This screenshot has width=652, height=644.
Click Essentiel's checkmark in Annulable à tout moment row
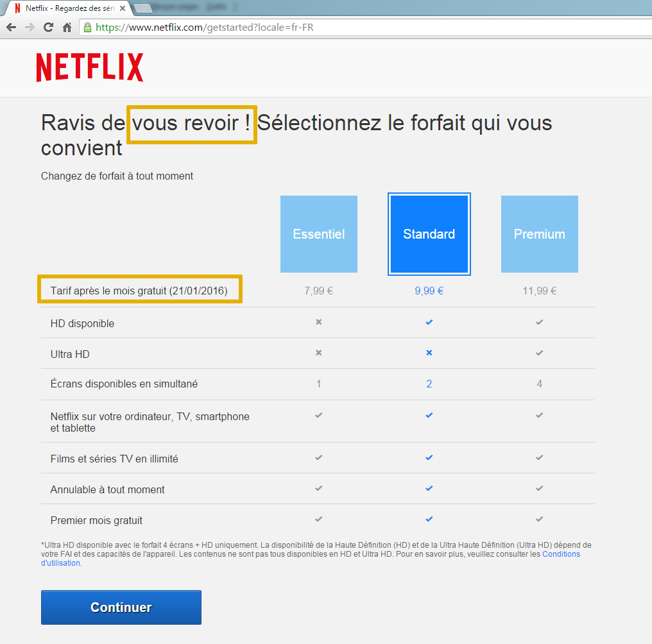(318, 488)
